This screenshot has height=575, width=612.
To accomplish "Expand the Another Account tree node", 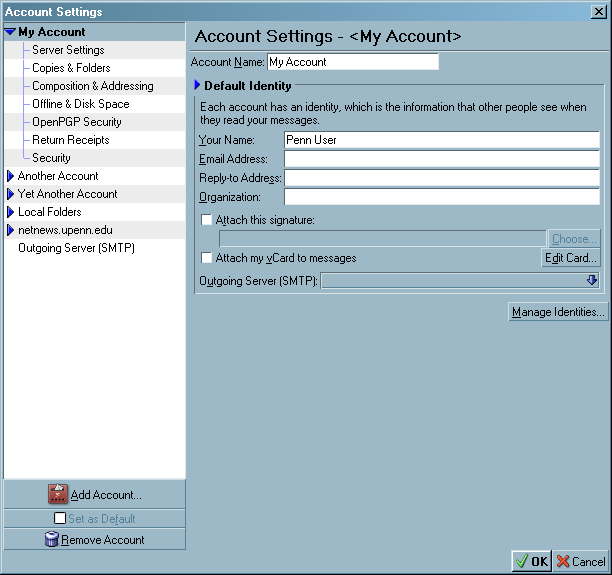I will pos(11,176).
